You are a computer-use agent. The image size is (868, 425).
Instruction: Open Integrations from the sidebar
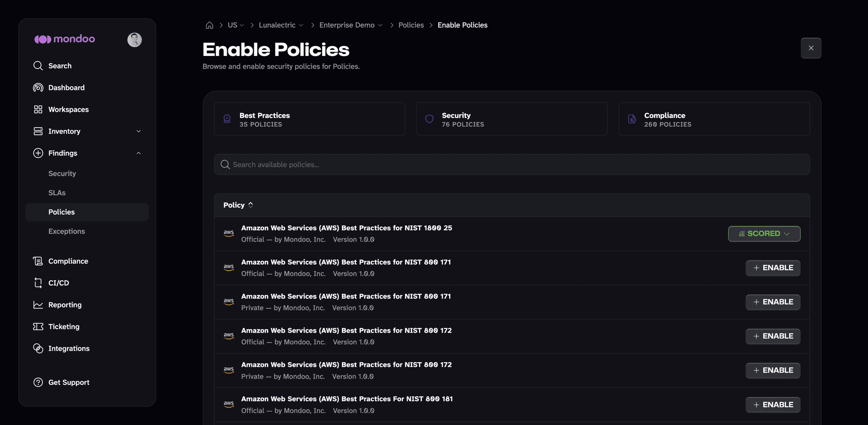tap(69, 348)
